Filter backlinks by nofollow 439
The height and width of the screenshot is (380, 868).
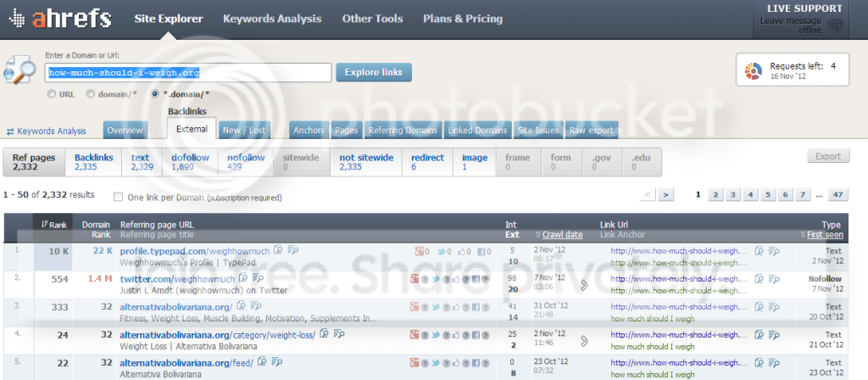[246, 162]
